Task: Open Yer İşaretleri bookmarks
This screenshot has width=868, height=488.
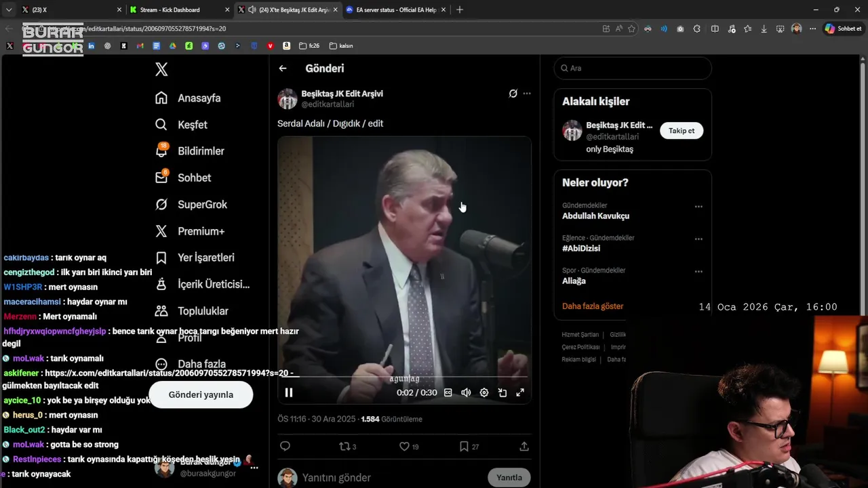Action: (x=195, y=258)
